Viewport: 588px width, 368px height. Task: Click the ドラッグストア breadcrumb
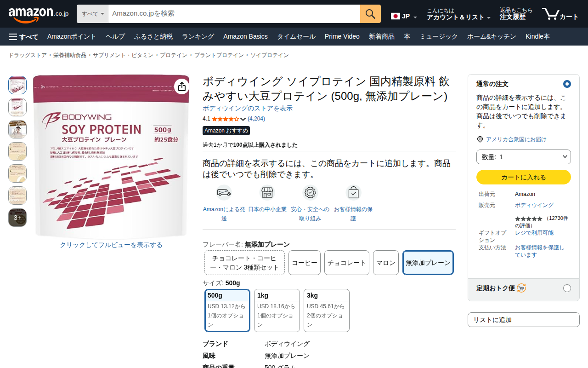tap(28, 55)
